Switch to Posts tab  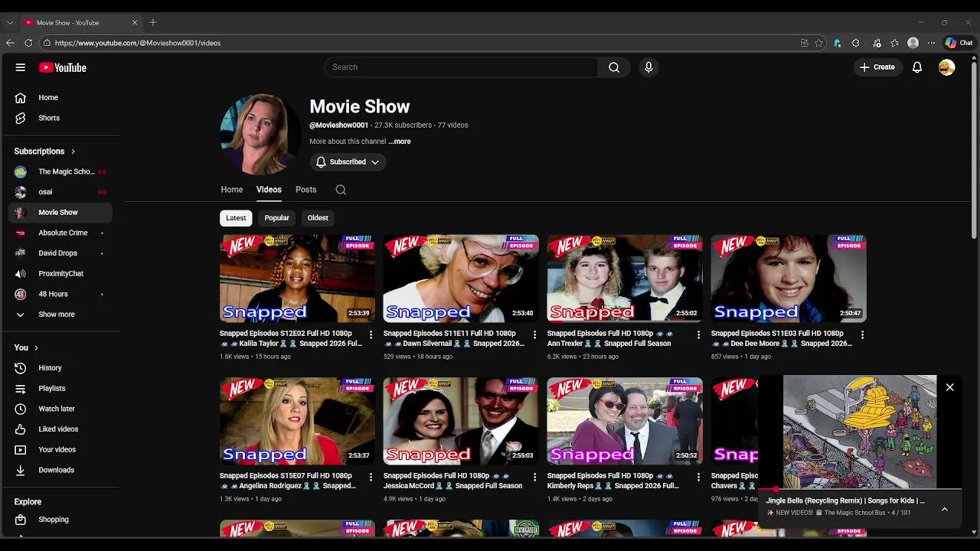[306, 190]
